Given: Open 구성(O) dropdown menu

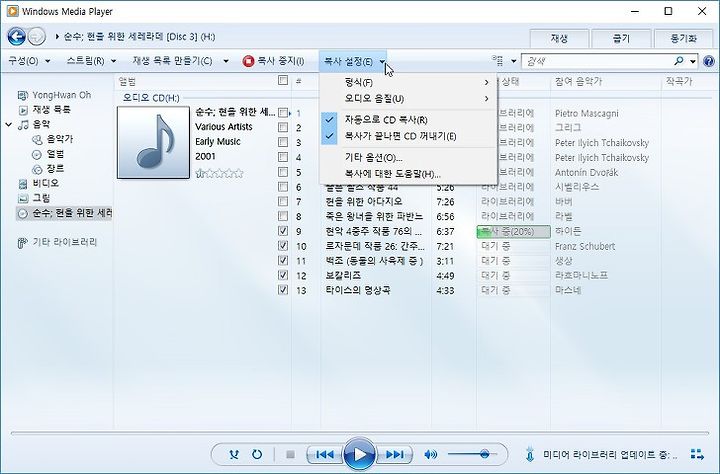Looking at the screenshot, I should (29, 61).
